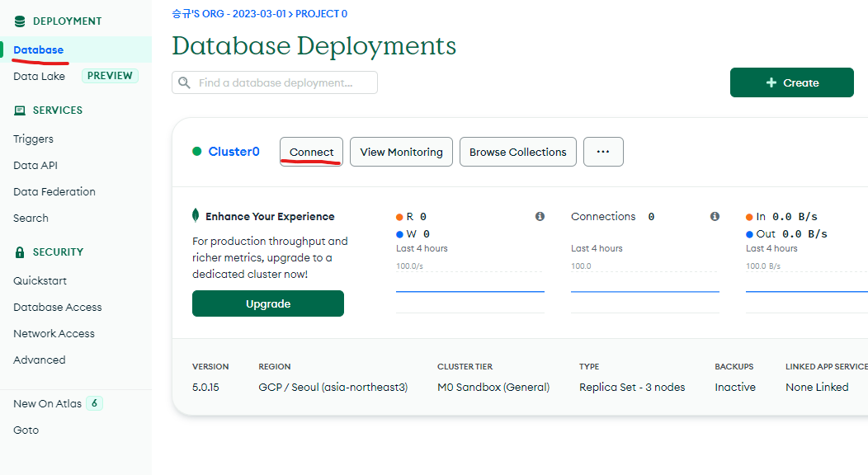
Task: Click Enhance Your Experience heading
Action: [270, 217]
